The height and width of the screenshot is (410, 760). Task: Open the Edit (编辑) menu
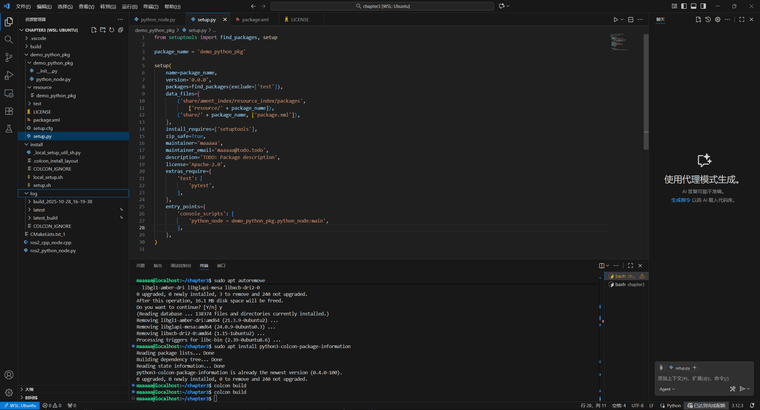pos(44,6)
